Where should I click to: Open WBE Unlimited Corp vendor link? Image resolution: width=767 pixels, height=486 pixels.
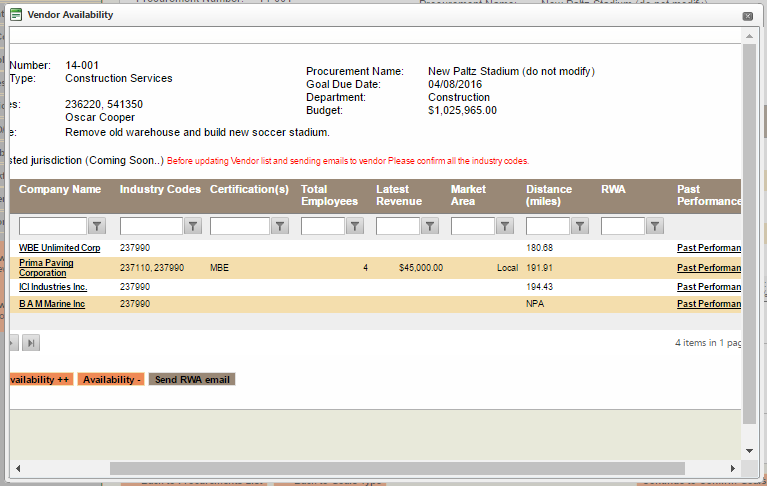(x=60, y=248)
